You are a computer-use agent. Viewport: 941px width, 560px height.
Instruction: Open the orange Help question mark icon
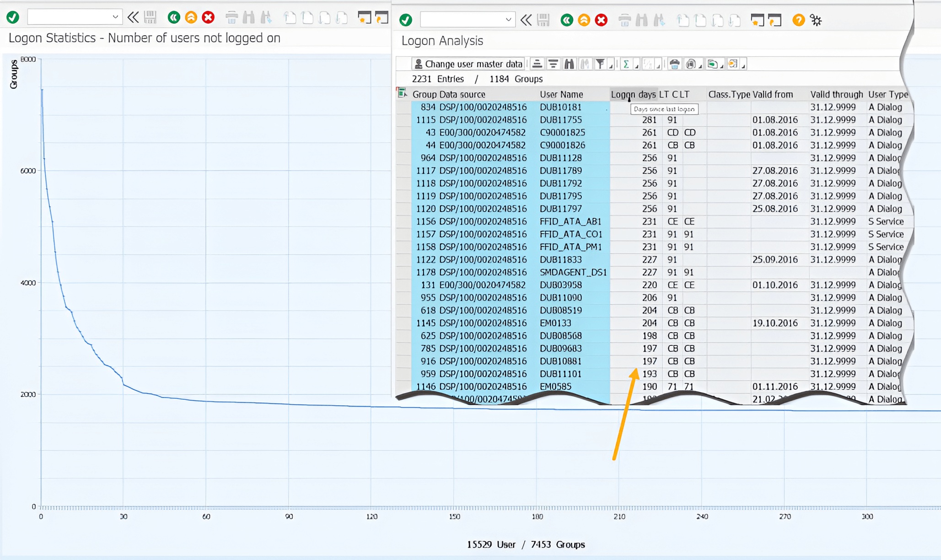point(798,20)
